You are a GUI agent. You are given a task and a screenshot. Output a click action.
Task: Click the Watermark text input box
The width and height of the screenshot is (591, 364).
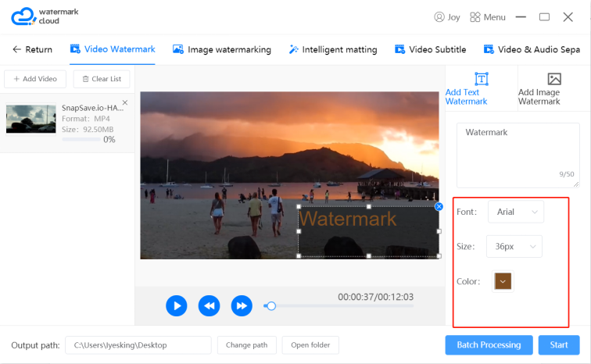[x=518, y=155]
